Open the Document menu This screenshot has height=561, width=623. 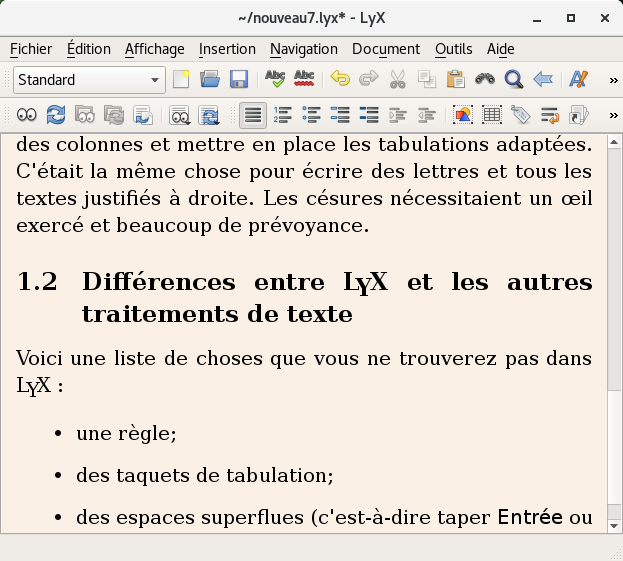[x=386, y=49]
